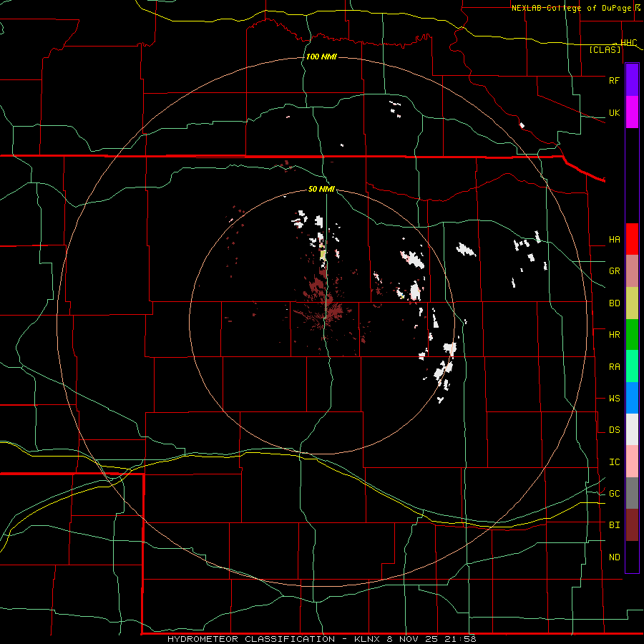Click the 21:58 timestamp
Viewport: 644px width, 644px height.
click(462, 639)
